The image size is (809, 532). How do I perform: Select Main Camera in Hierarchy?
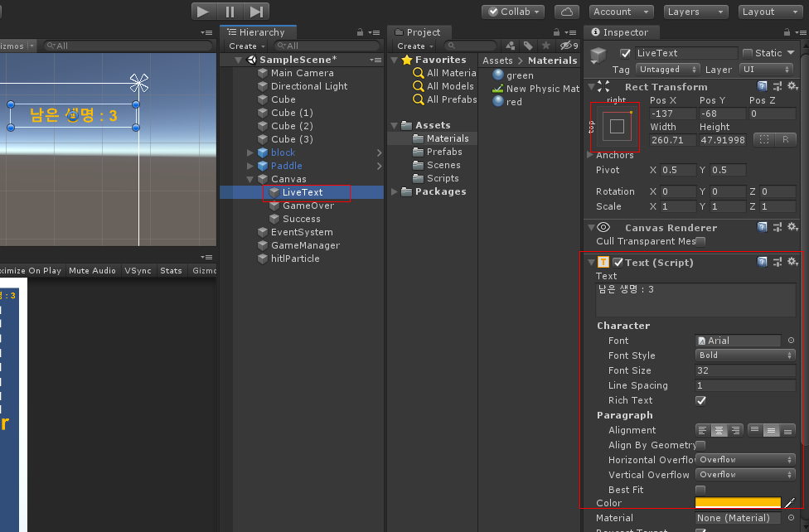[303, 73]
